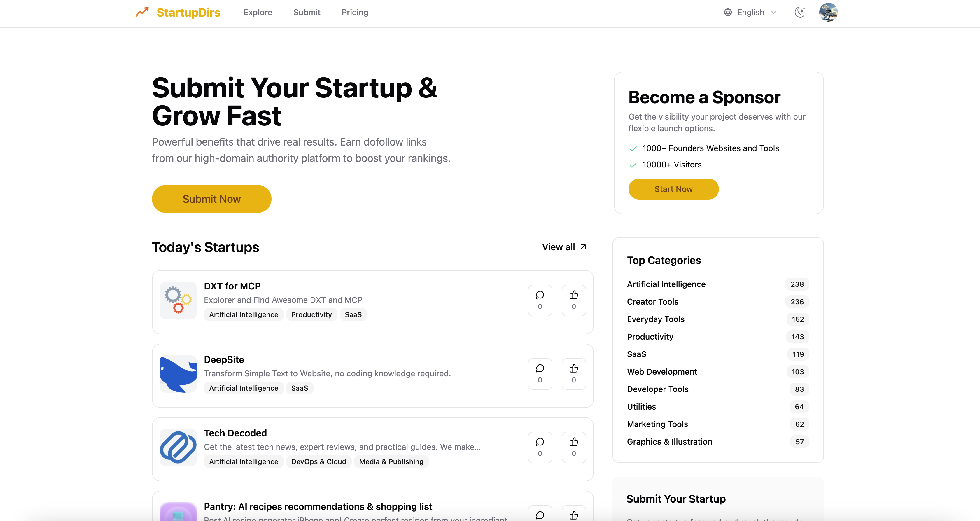The image size is (980, 521).
Task: Switch to the Explore section
Action: [258, 12]
